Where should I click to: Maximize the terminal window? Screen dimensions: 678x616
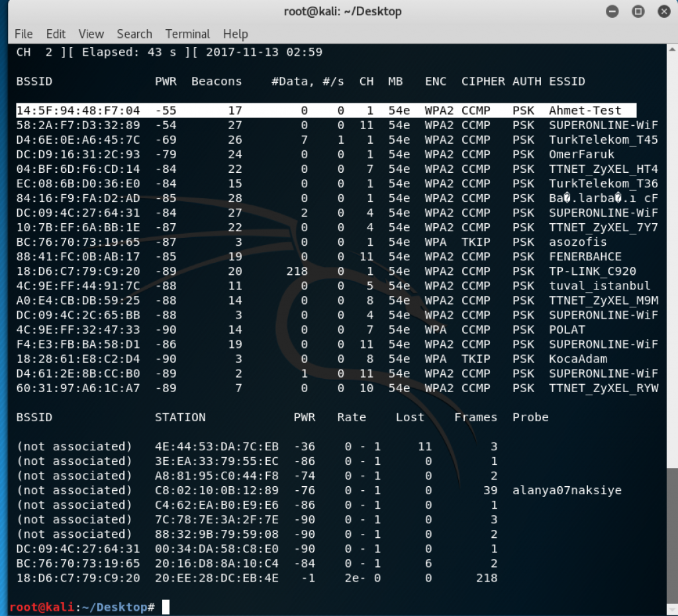(x=638, y=11)
